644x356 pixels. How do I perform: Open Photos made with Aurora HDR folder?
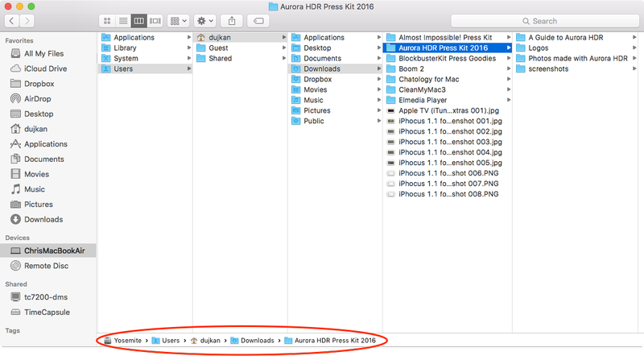pyautogui.click(x=576, y=58)
